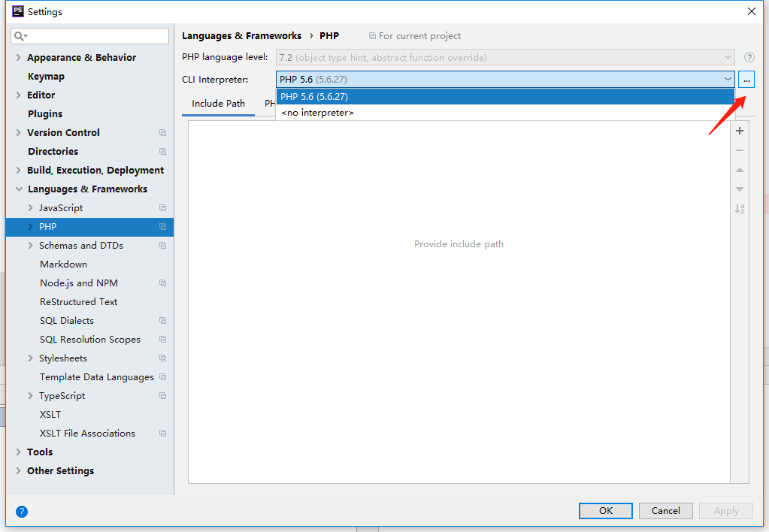
Task: Open ReStructured Text settings
Action: pyautogui.click(x=78, y=302)
